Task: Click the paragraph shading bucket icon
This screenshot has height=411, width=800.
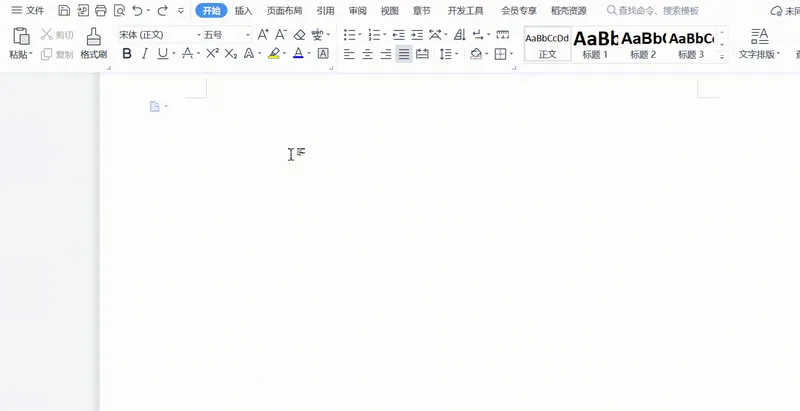Action: (x=476, y=54)
